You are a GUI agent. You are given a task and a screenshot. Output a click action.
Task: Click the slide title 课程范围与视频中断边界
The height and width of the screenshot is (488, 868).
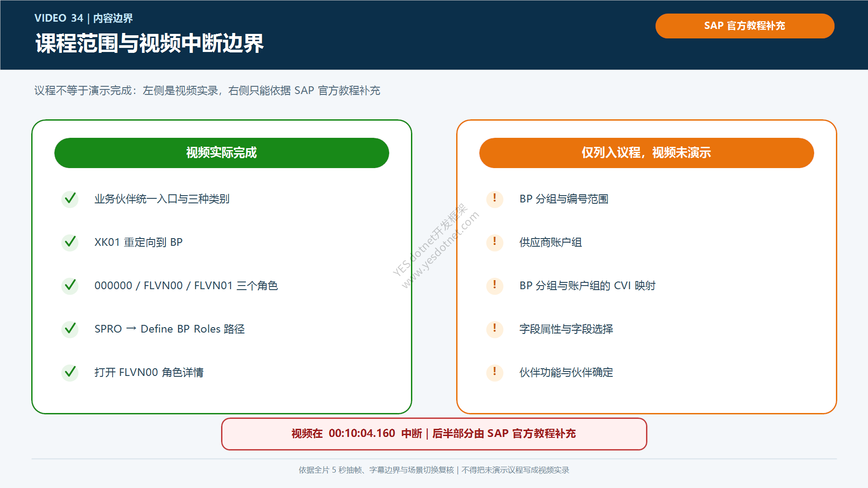click(x=150, y=44)
